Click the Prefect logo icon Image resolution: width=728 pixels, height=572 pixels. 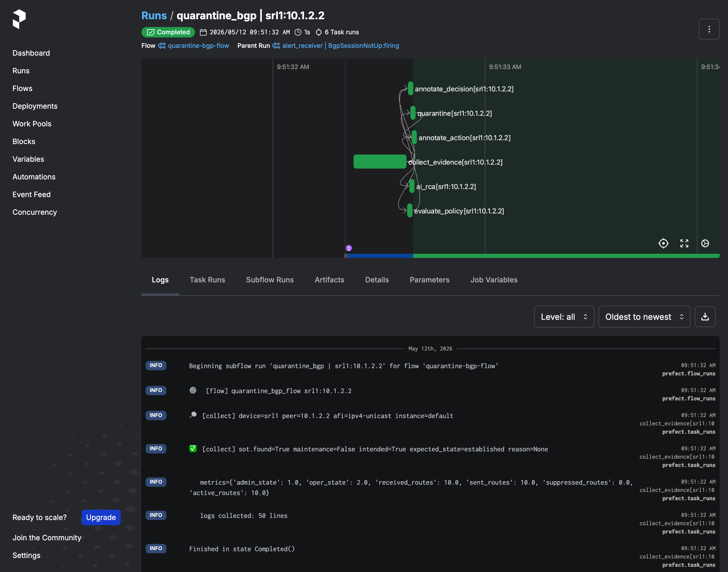[19, 19]
